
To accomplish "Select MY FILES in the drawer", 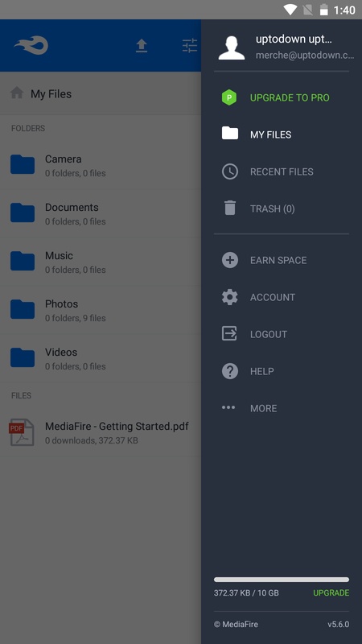I will click(x=271, y=134).
